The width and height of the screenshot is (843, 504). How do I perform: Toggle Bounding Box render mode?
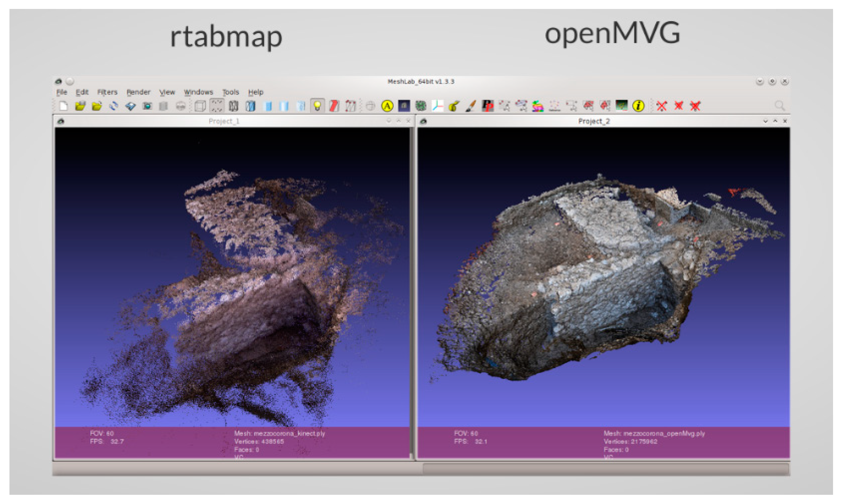pyautogui.click(x=200, y=106)
